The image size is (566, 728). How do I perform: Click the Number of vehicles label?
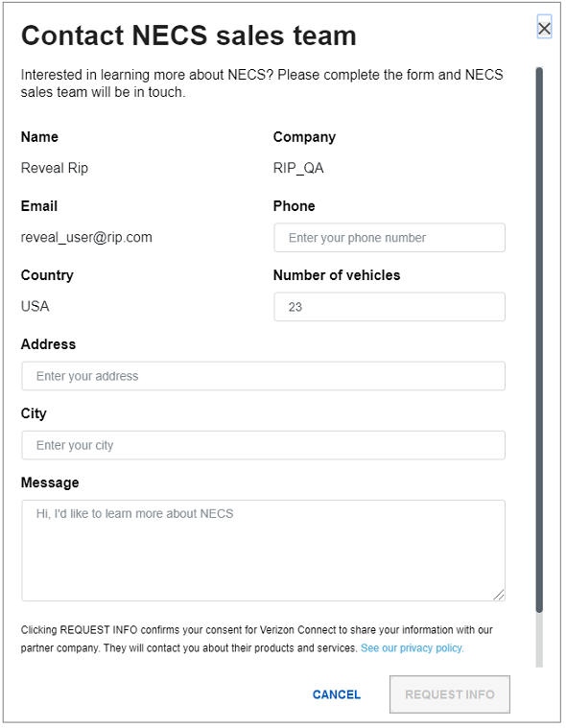[x=337, y=275]
